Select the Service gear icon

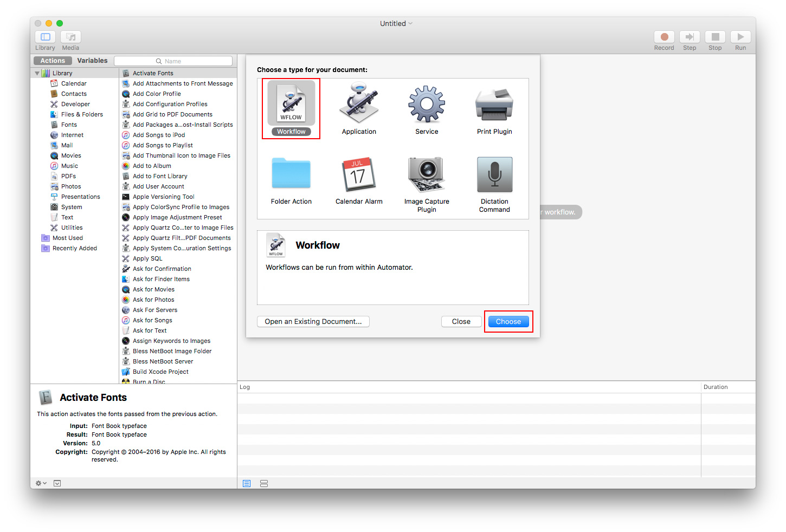click(427, 104)
